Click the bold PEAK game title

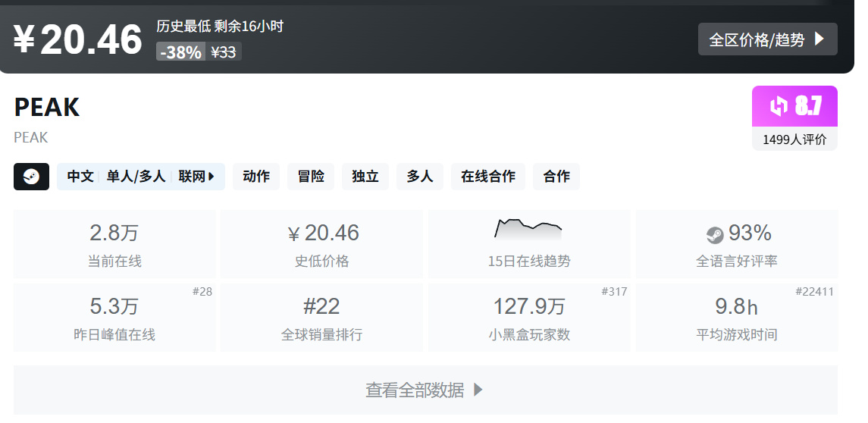pyautogui.click(x=47, y=108)
